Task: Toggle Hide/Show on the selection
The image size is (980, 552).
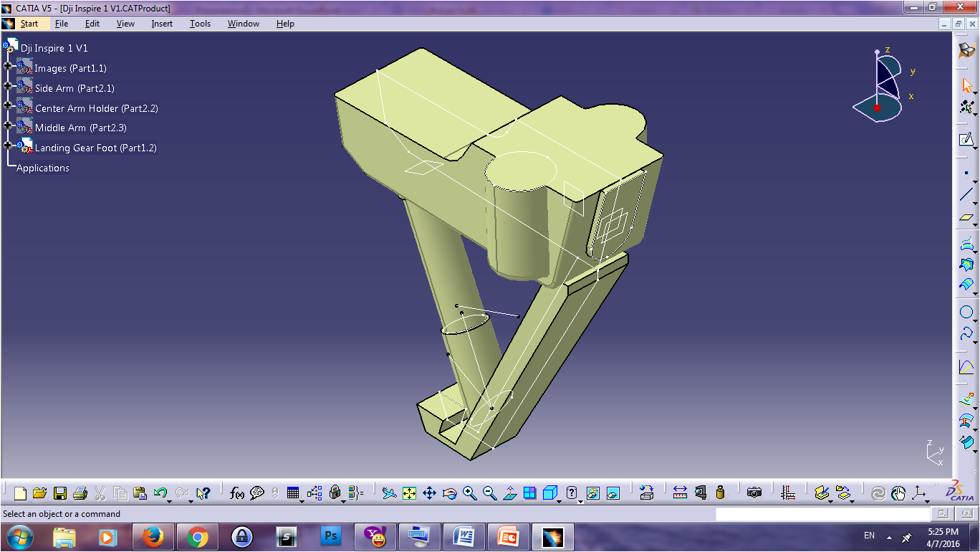Action: [x=592, y=492]
